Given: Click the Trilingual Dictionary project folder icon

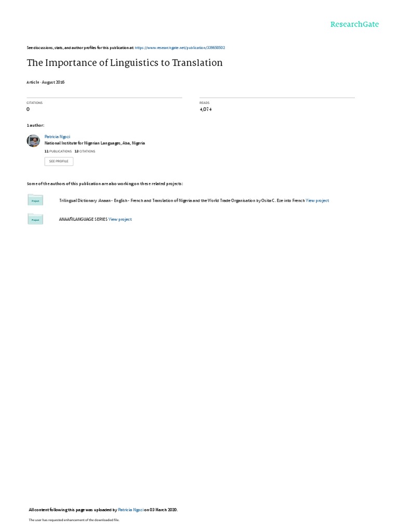Looking at the screenshot, I should click(35, 200).
